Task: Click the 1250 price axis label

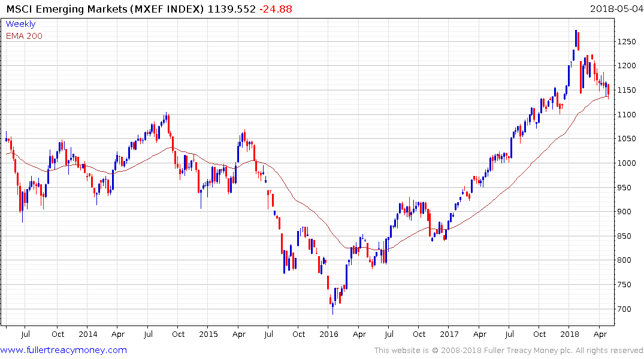Action: (x=627, y=41)
